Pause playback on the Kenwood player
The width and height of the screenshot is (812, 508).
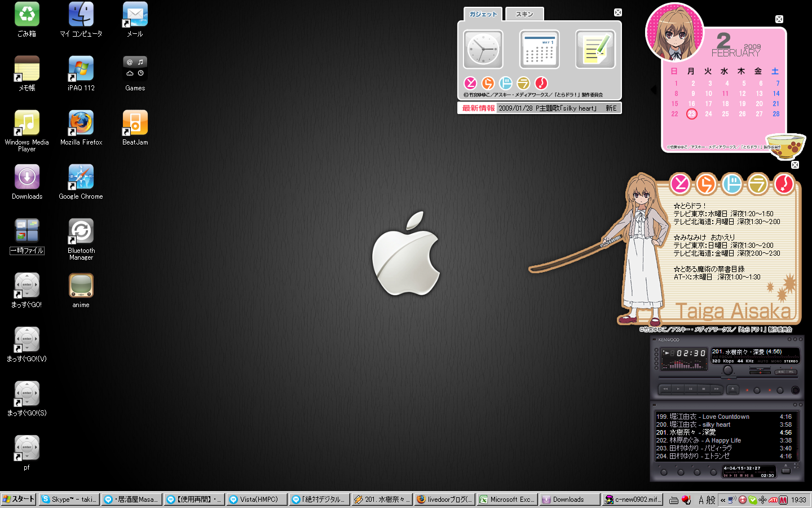click(x=691, y=389)
